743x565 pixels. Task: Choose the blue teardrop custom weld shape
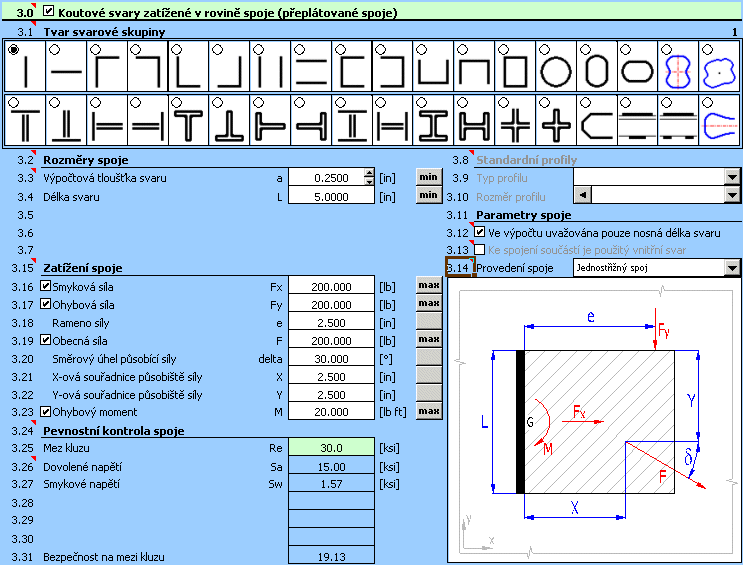[x=707, y=102]
